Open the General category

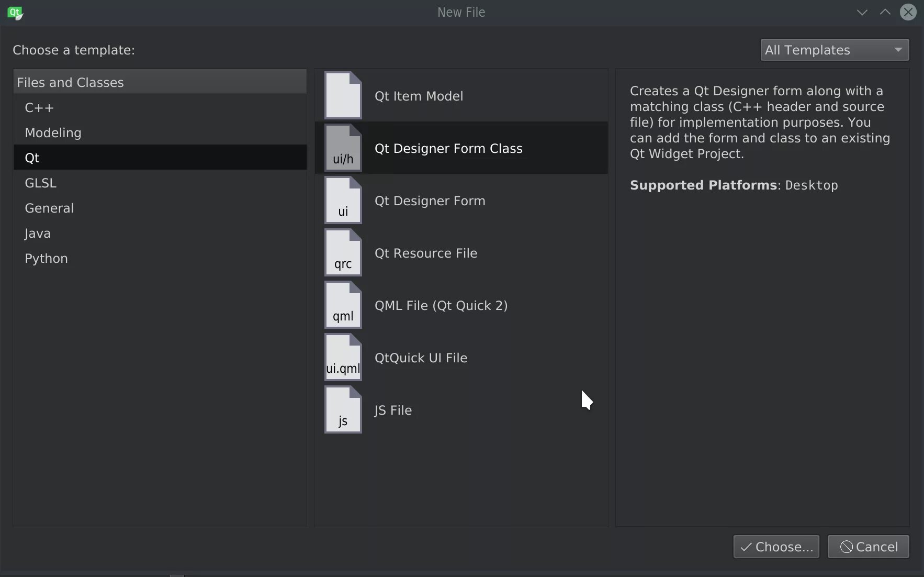(49, 208)
